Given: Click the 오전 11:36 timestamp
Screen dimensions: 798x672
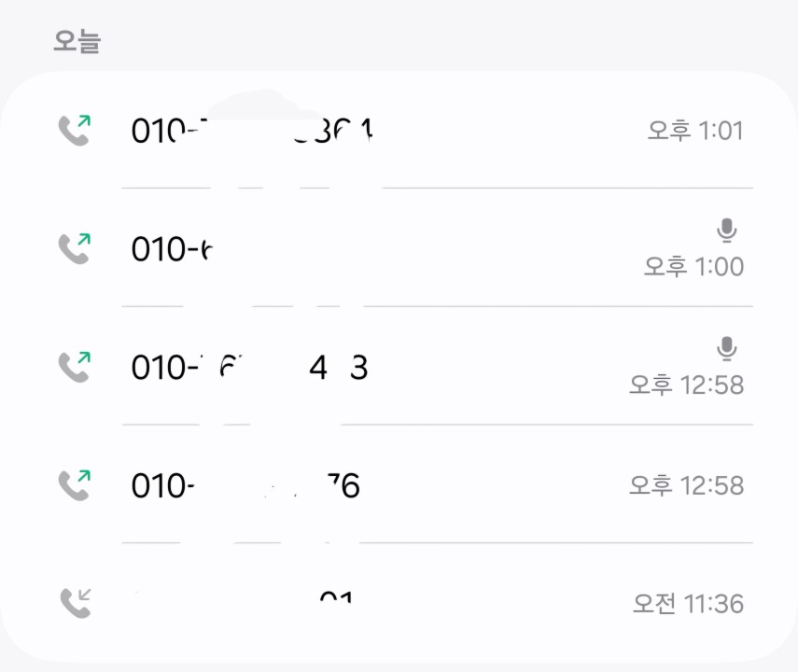Looking at the screenshot, I should click(688, 604).
